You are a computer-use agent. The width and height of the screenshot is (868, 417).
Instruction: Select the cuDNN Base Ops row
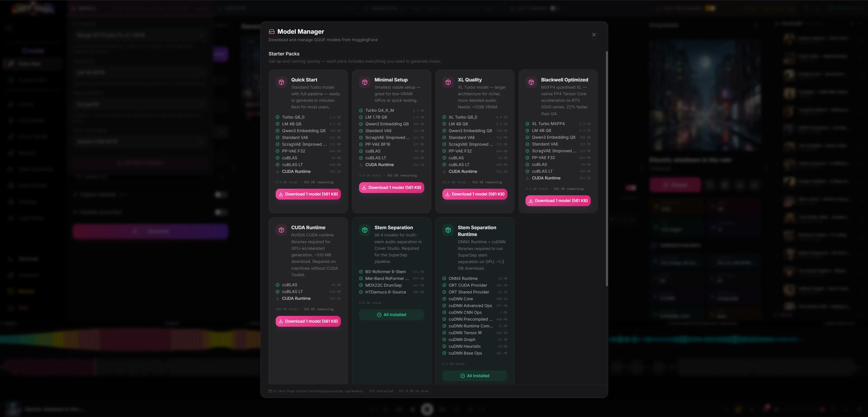tap(475, 353)
